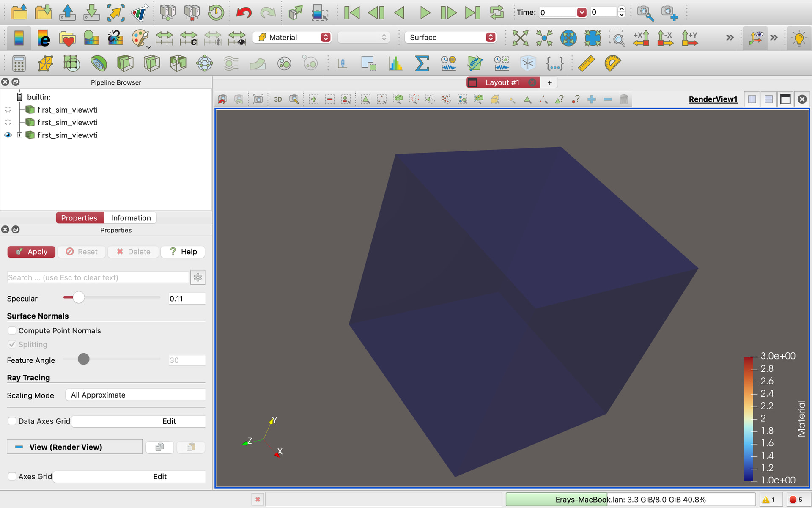Click the Reset Camera icon

(520, 38)
